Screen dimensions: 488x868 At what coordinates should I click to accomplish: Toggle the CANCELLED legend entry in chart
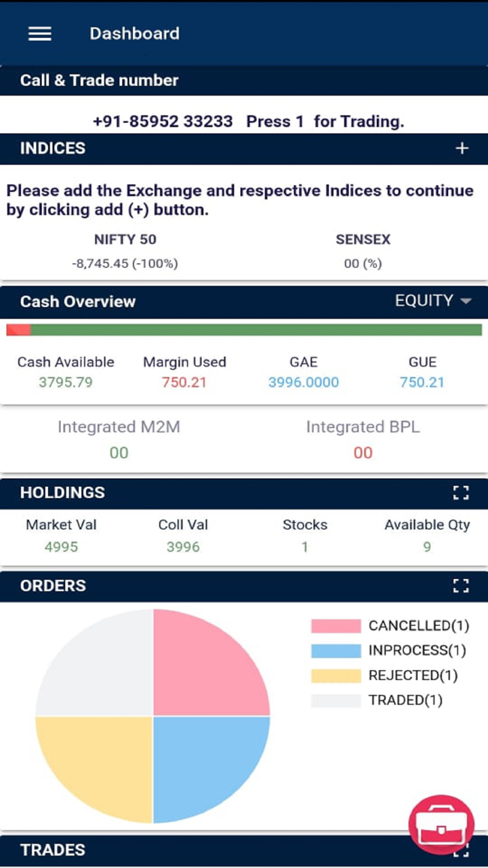point(390,626)
